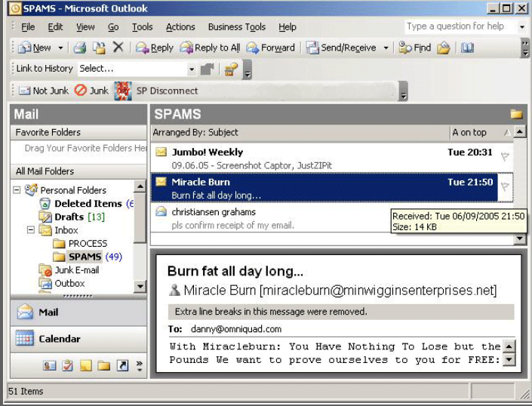
Task: Select the Miracle Burn message
Action: point(324,188)
